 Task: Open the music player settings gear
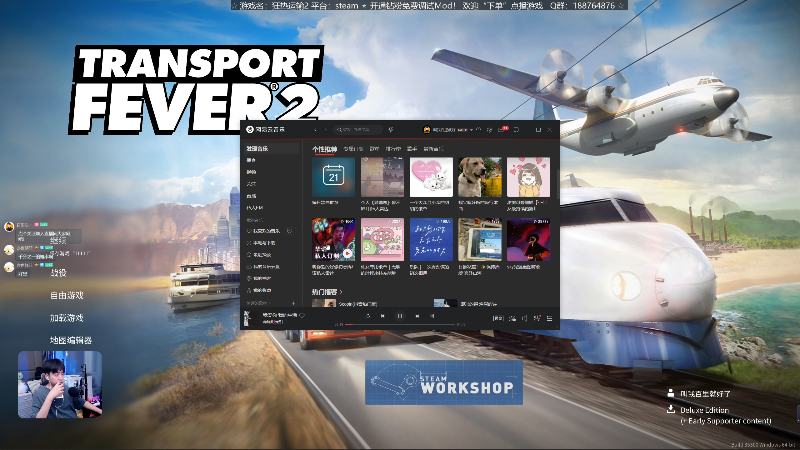(x=490, y=130)
